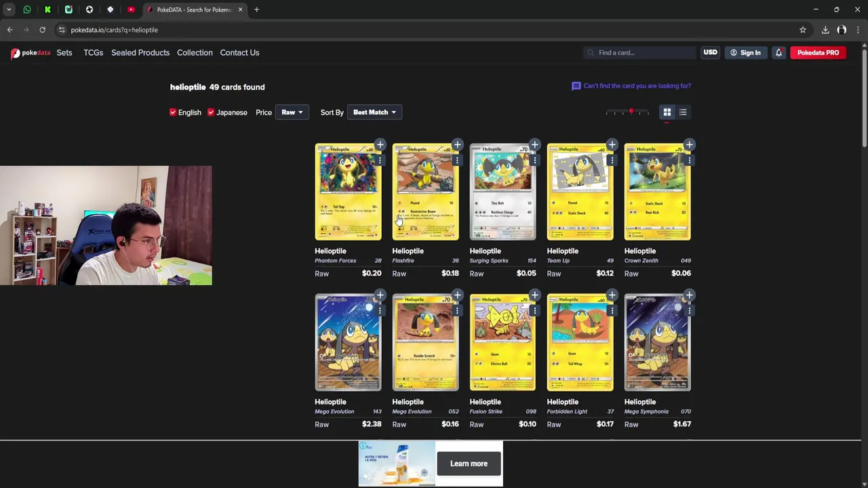This screenshot has width=868, height=488.
Task: Open Helioptile Phantom Forces card title
Action: [330, 251]
